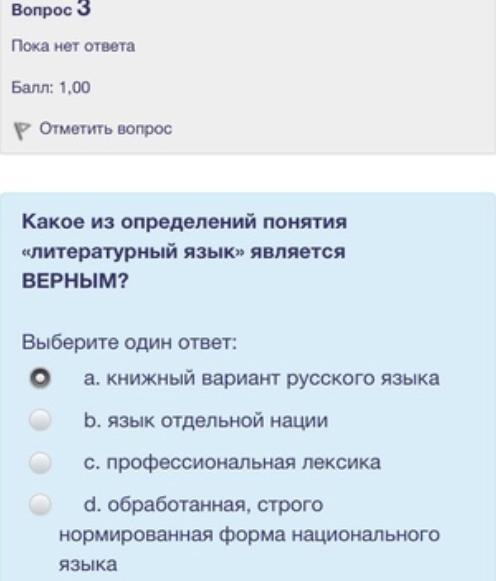496x581 pixels.
Task: Select radio button for answer c
Action: 40,462
